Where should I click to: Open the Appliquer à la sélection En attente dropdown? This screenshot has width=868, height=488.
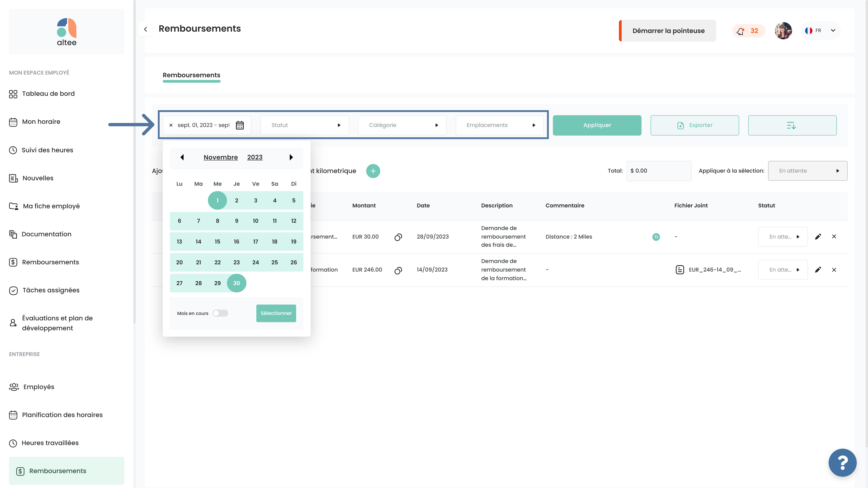[x=808, y=171]
